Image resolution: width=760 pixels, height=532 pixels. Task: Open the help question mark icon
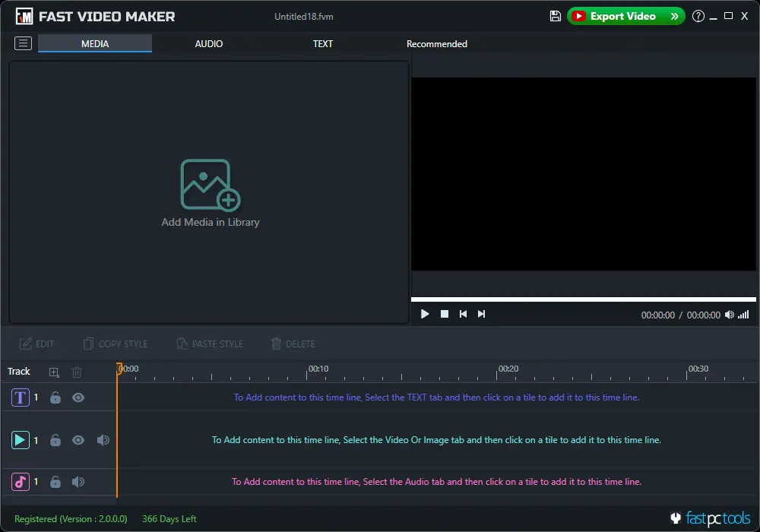pyautogui.click(x=698, y=16)
